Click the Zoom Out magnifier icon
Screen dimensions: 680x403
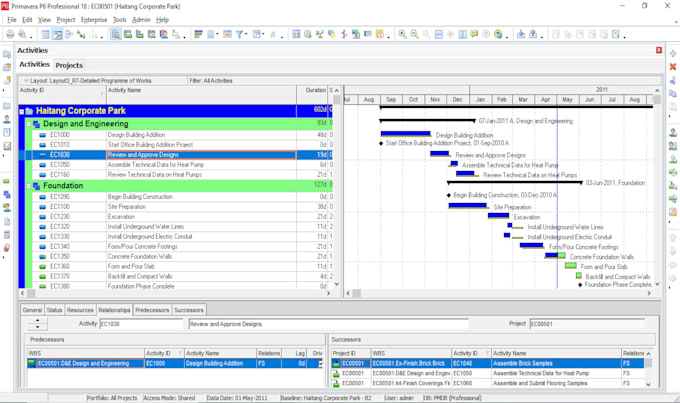point(415,34)
